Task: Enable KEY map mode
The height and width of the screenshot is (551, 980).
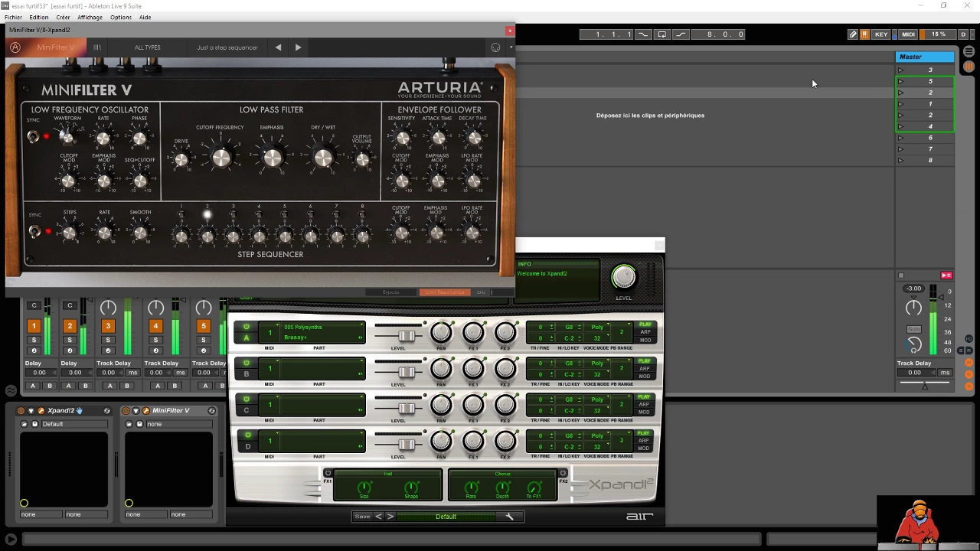Action: pyautogui.click(x=881, y=34)
